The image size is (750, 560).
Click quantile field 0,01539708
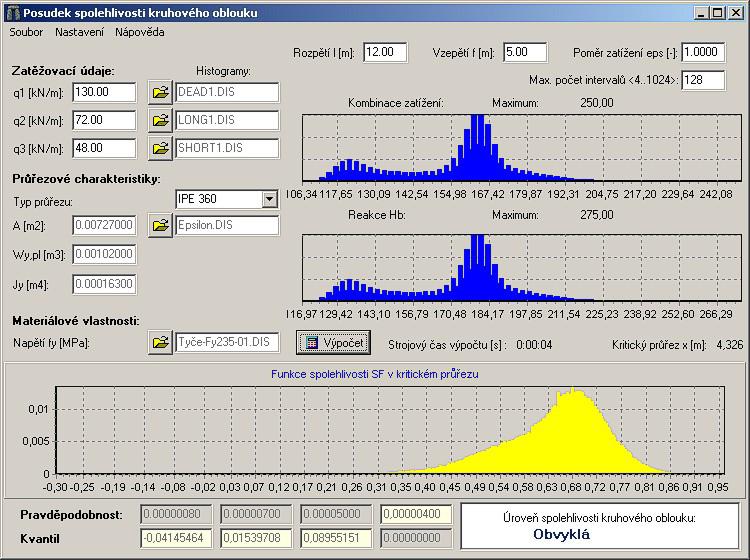click(x=256, y=538)
